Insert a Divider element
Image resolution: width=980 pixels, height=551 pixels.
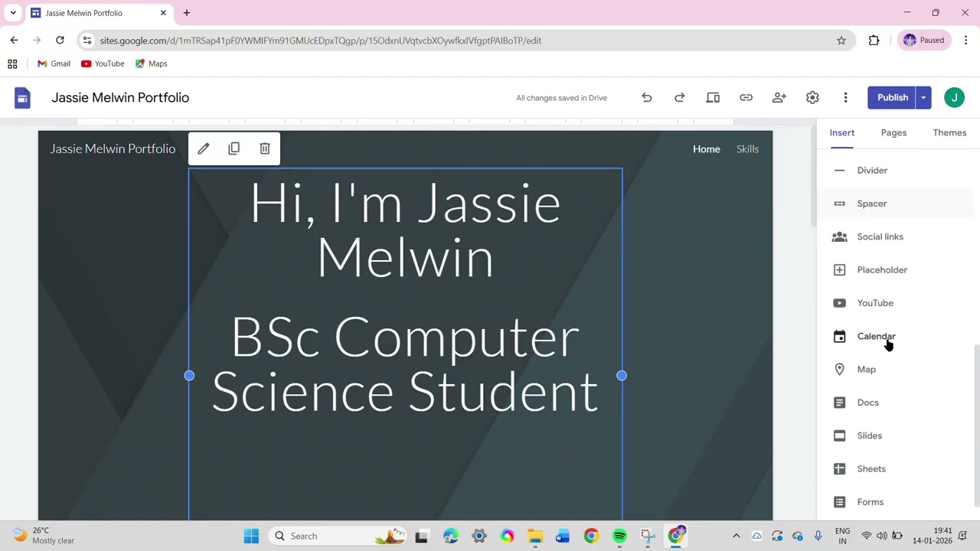[896, 171]
